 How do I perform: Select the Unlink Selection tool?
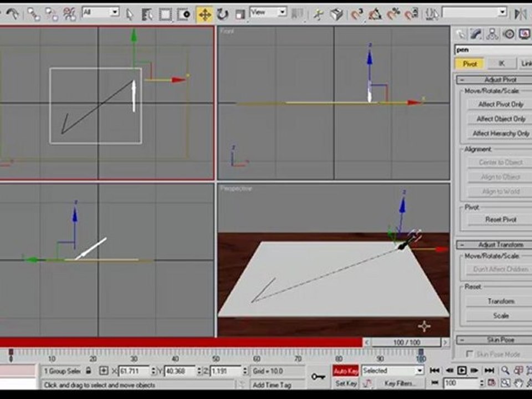point(52,14)
